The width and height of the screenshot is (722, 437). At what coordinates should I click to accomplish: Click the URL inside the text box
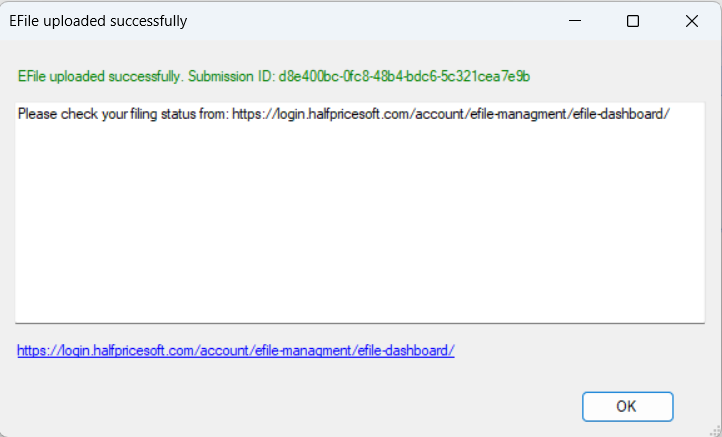450,114
